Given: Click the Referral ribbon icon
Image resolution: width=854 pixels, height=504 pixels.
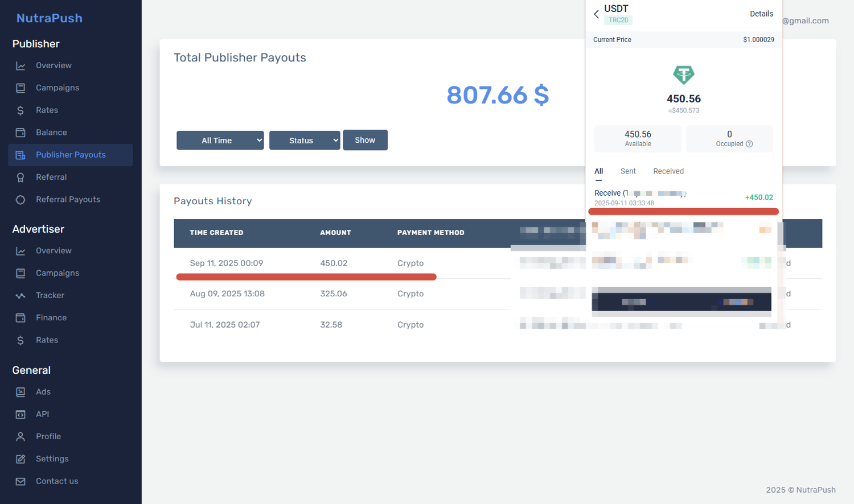Looking at the screenshot, I should tap(20, 177).
